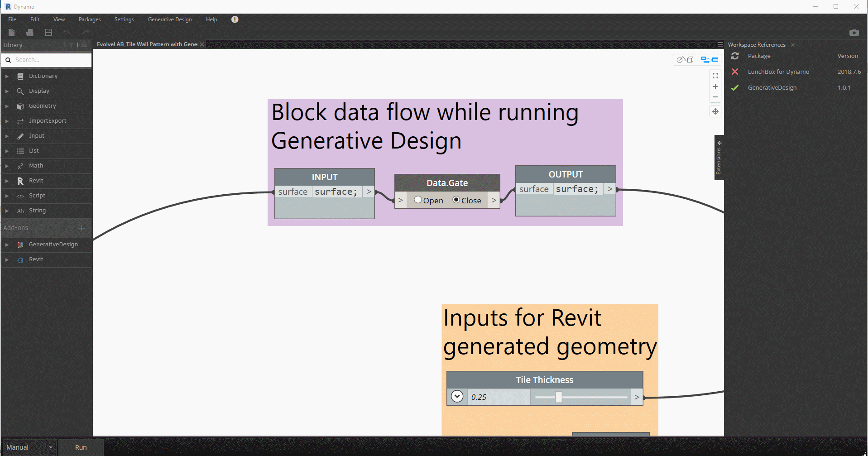The image size is (868, 456).
Task: Export workspace image with camera icon
Action: point(854,33)
